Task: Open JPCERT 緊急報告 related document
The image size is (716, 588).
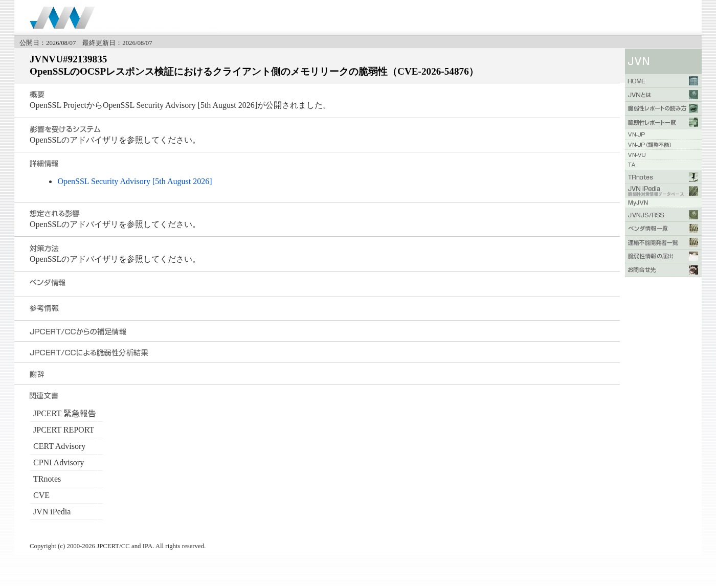Action: 64,414
